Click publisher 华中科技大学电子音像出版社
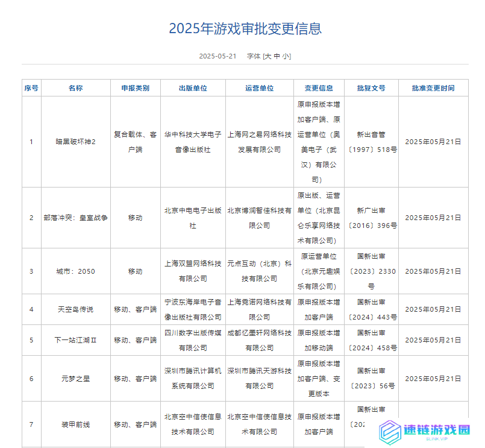The height and width of the screenshot is (448, 485). click(x=193, y=142)
